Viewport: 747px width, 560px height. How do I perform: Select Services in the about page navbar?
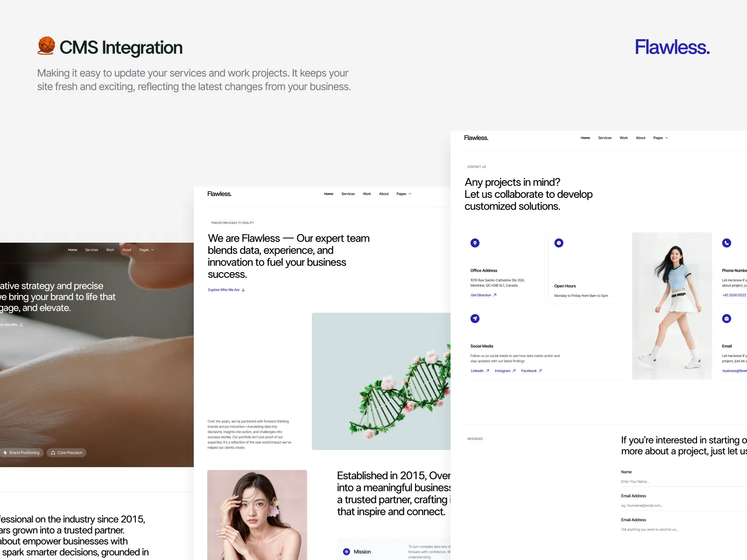[x=348, y=194]
